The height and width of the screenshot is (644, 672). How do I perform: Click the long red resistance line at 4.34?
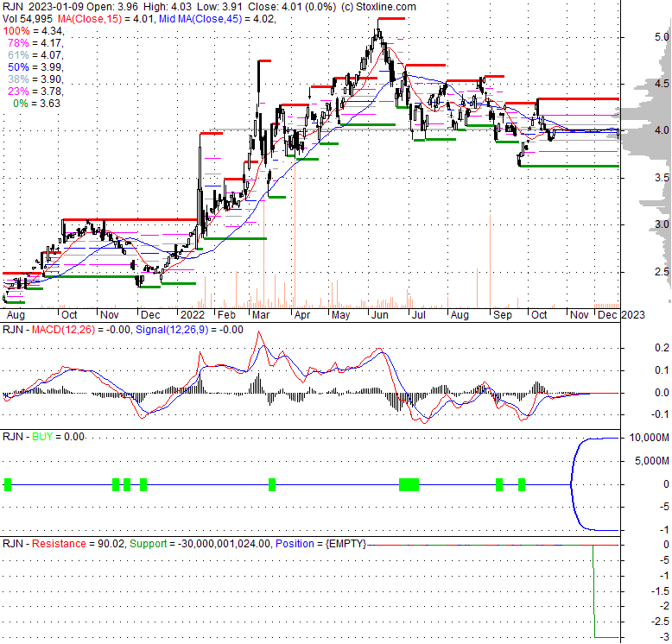pyautogui.click(x=579, y=99)
